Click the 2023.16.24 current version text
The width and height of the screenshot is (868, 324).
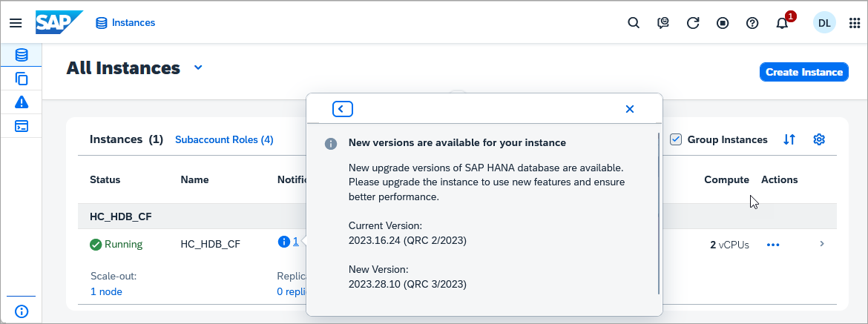(x=407, y=240)
